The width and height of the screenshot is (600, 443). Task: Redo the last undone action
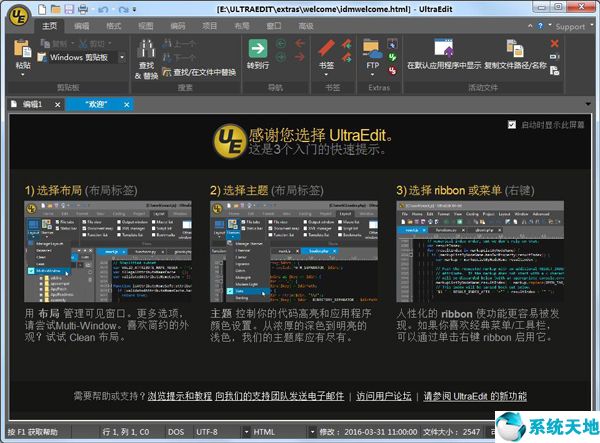[123, 9]
